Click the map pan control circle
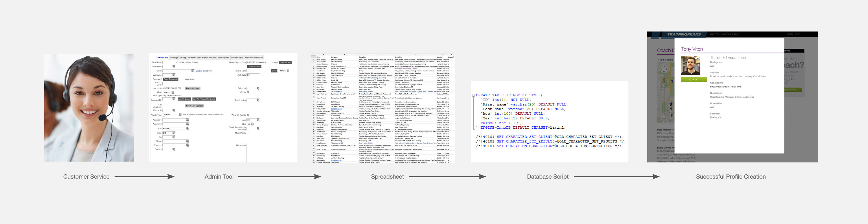This screenshot has width=868, height=224. click(x=664, y=69)
